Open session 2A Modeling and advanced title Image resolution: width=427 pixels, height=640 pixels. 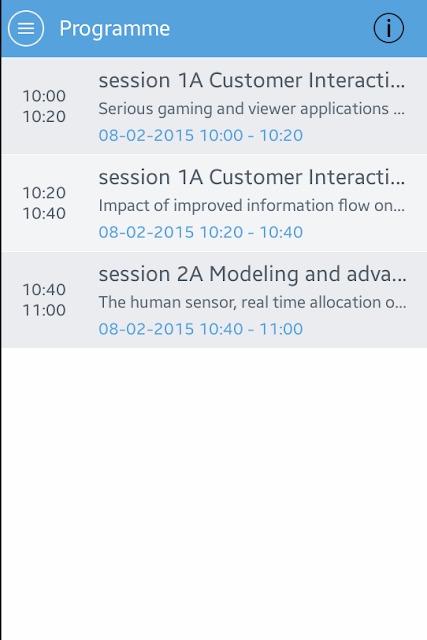[x=253, y=273]
